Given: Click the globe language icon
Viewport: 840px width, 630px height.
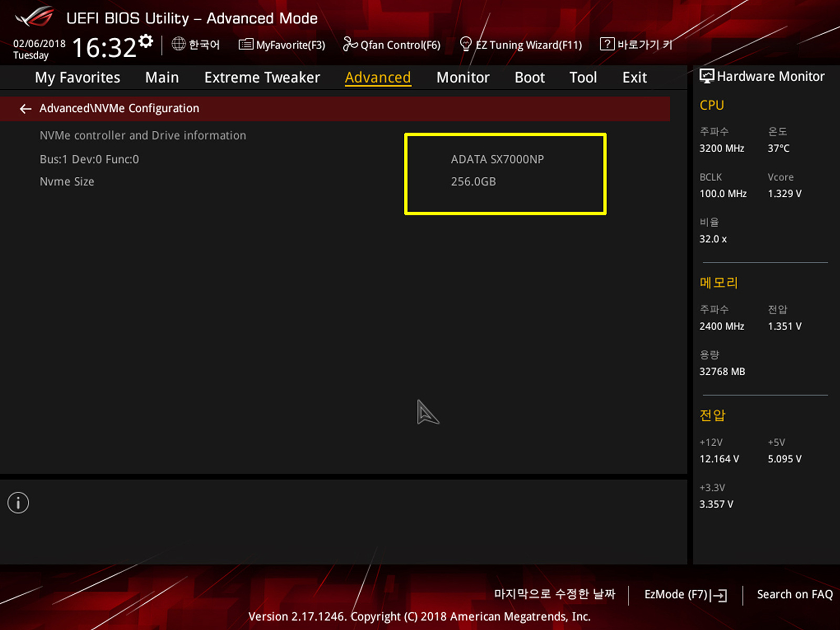Looking at the screenshot, I should (x=178, y=44).
